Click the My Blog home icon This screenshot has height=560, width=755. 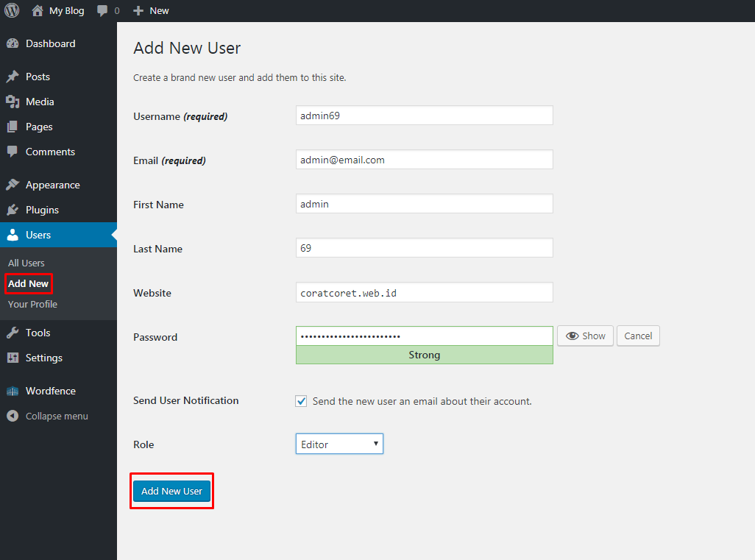pos(38,11)
